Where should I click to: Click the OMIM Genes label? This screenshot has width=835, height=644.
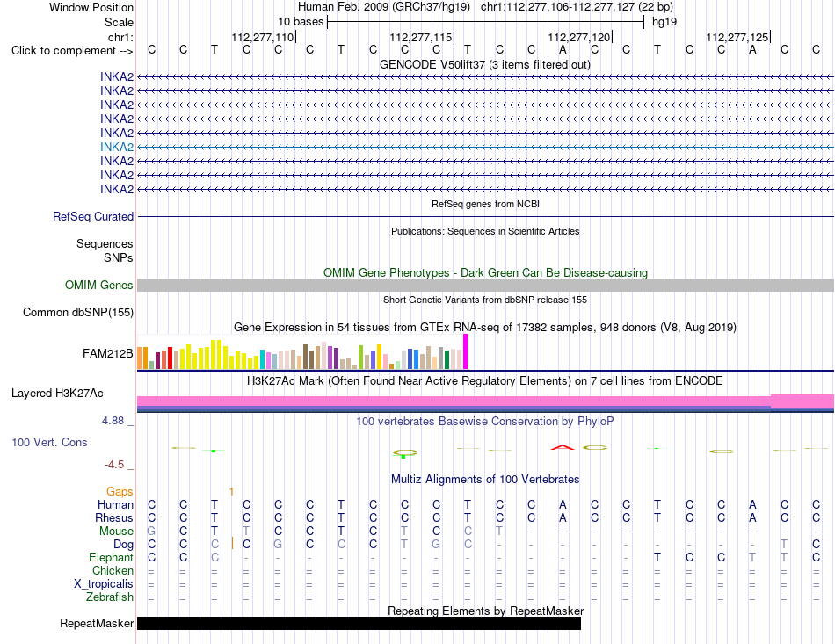point(99,286)
